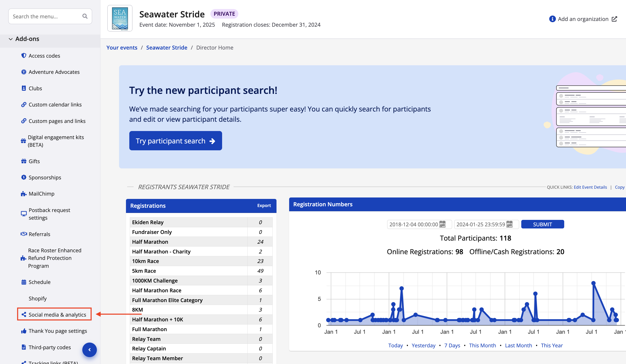Image resolution: width=626 pixels, height=364 pixels.
Task: Select the This Month date filter link
Action: tap(482, 345)
